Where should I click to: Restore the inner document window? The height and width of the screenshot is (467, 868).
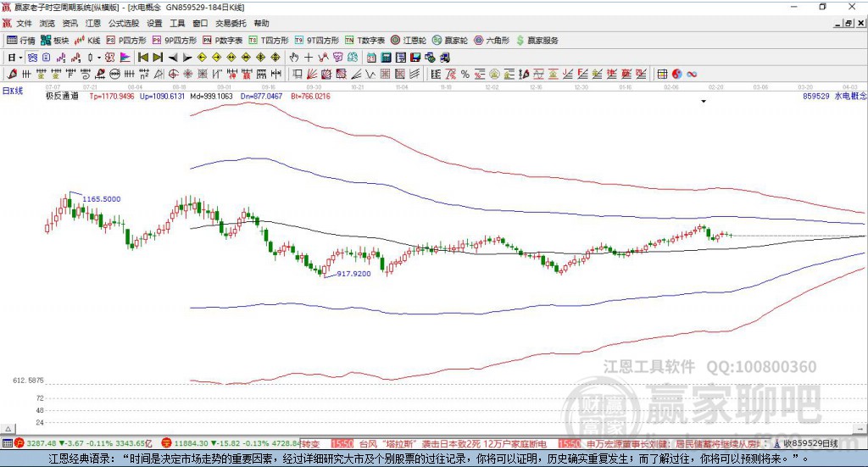tap(849, 23)
